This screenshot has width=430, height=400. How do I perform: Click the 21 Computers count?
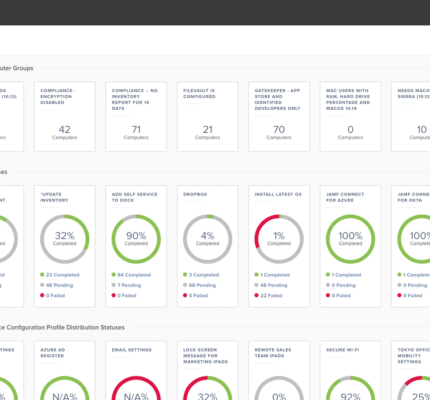[x=208, y=132]
